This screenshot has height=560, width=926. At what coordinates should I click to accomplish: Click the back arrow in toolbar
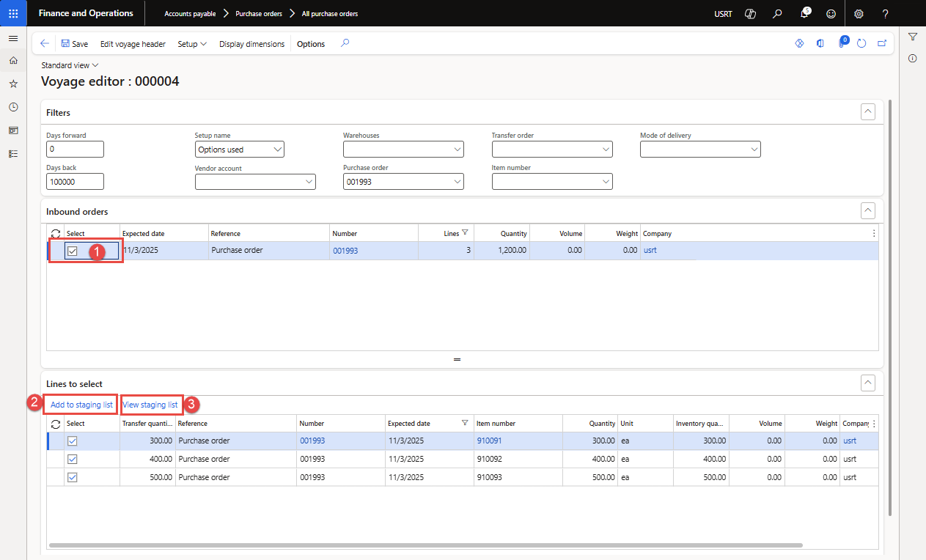[x=45, y=44]
